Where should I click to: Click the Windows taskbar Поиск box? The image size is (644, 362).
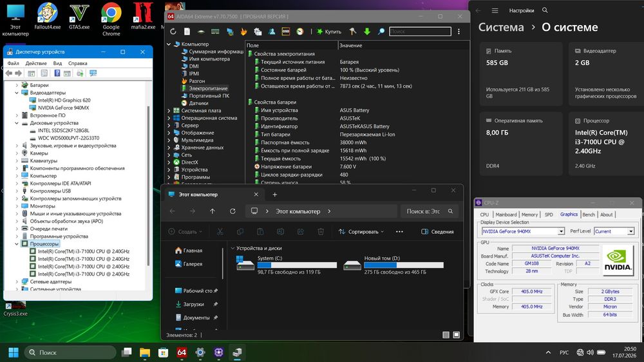[71, 352]
